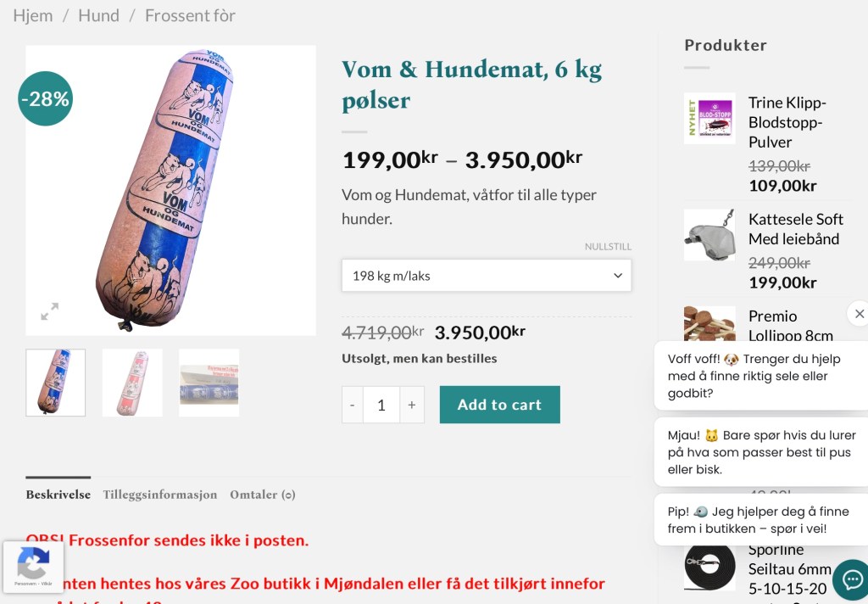Screen dimensions: 868x604
Task: Increase quantity with plus button
Action: (x=412, y=405)
